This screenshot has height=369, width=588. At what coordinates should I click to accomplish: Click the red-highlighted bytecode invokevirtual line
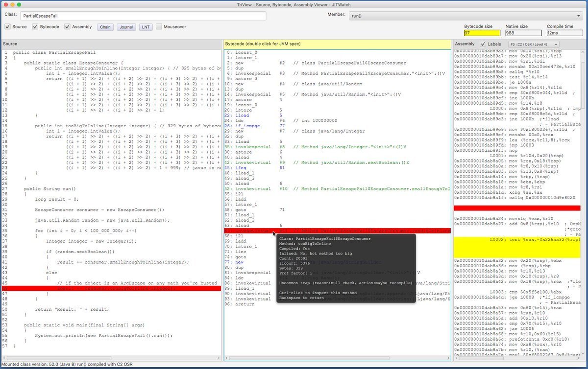(337, 231)
